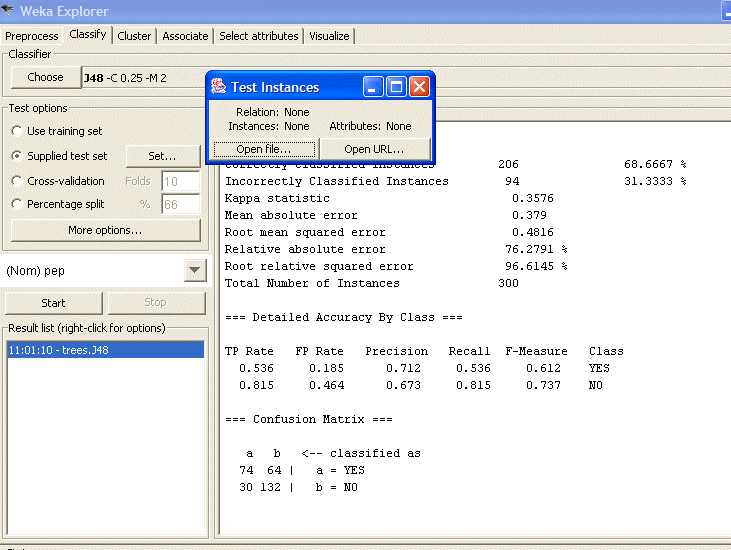Select the Supplied test set radio button
The height and width of the screenshot is (550, 731).
(x=17, y=156)
